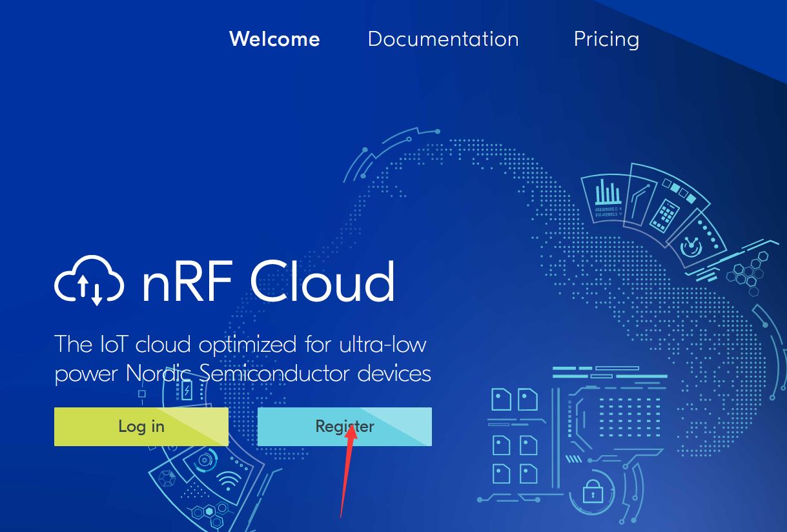Click the IoT cloud tagline text
Screen dimensions: 787x532
243,358
